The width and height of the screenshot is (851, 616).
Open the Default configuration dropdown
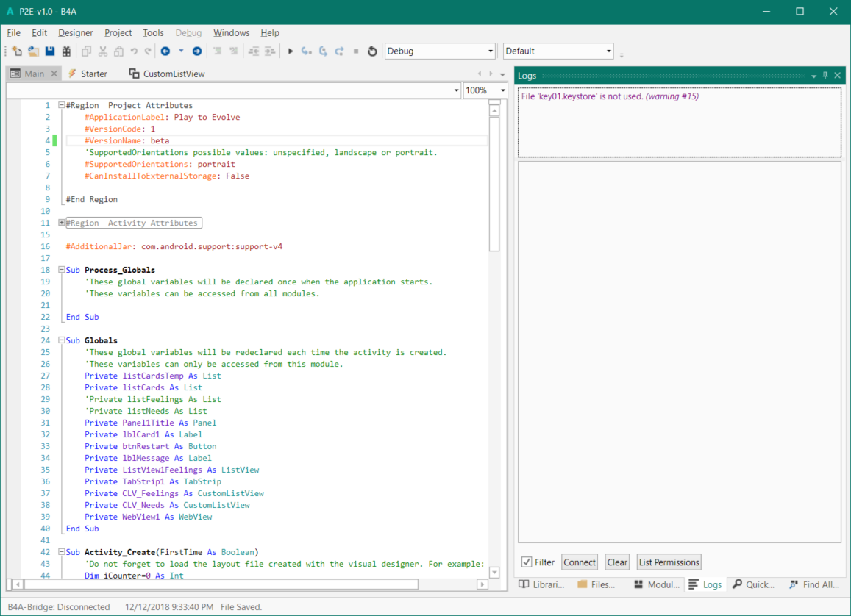click(608, 51)
